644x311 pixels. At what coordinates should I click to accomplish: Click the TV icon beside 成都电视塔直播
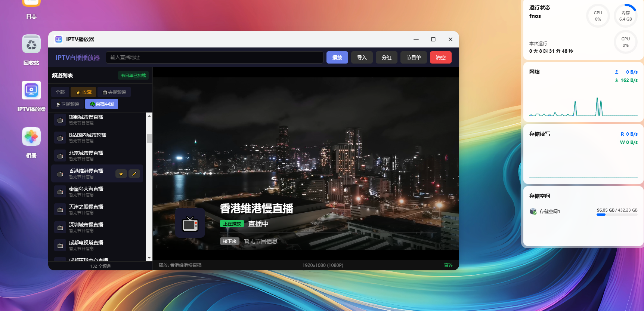[60, 246]
